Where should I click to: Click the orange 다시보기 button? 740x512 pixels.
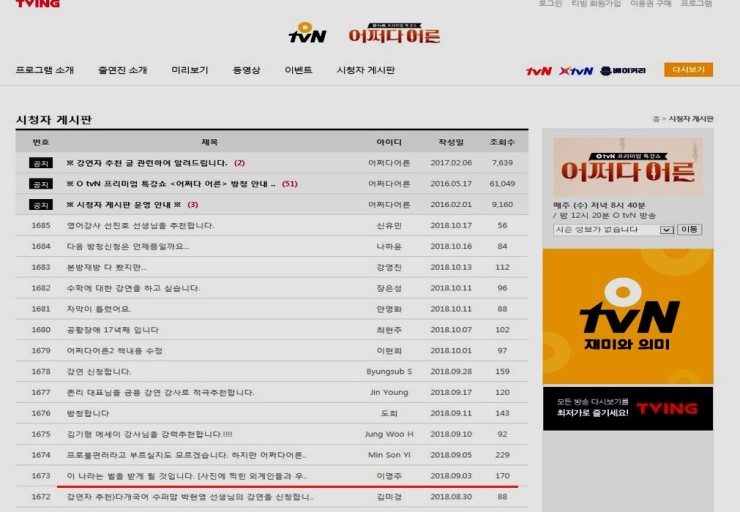coord(688,70)
